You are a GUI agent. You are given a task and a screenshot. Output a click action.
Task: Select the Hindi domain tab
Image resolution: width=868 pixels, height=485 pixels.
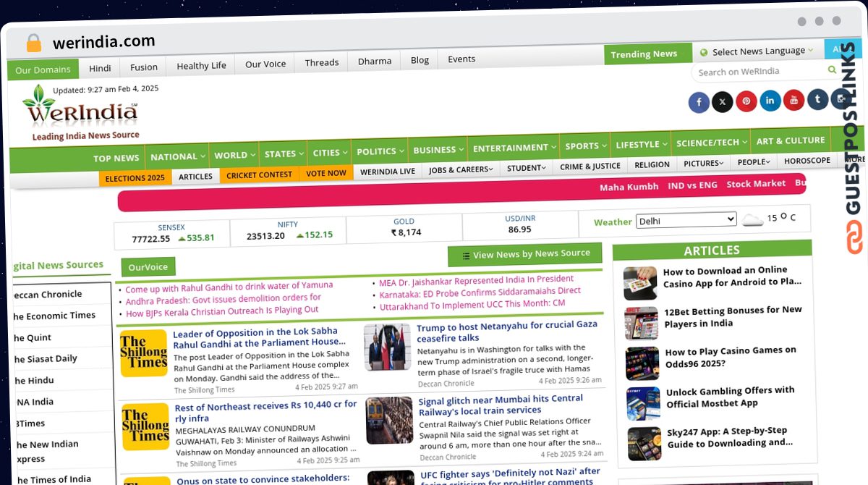pyautogui.click(x=100, y=69)
